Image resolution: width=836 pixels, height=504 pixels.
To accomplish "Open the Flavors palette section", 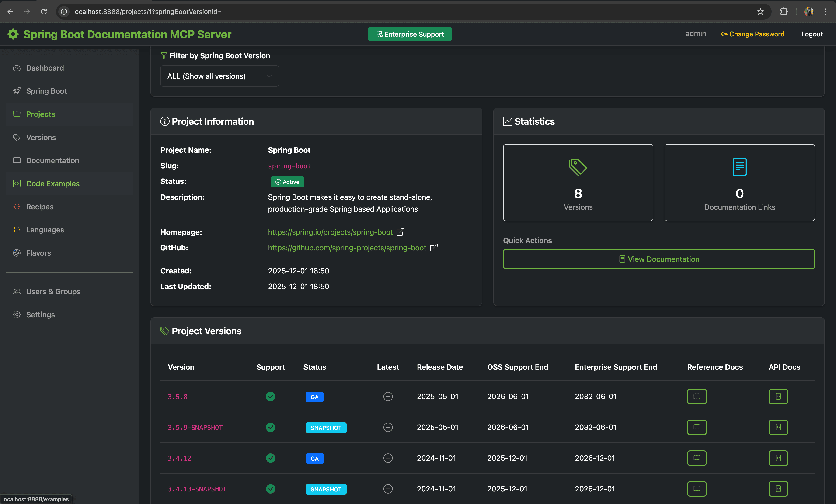I will (38, 253).
